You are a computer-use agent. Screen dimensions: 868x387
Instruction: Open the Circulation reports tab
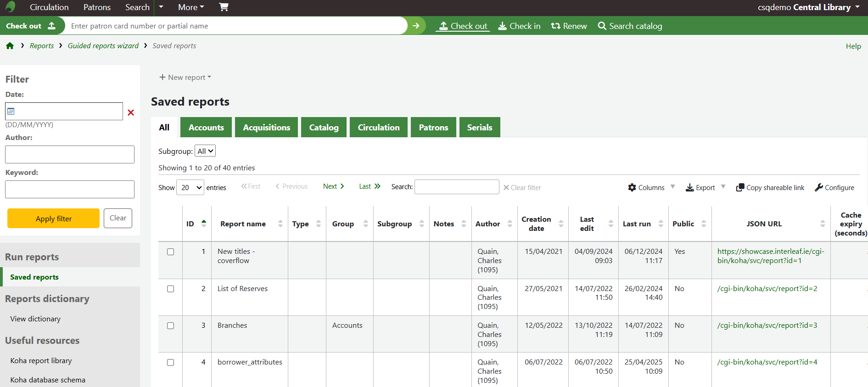pos(378,128)
